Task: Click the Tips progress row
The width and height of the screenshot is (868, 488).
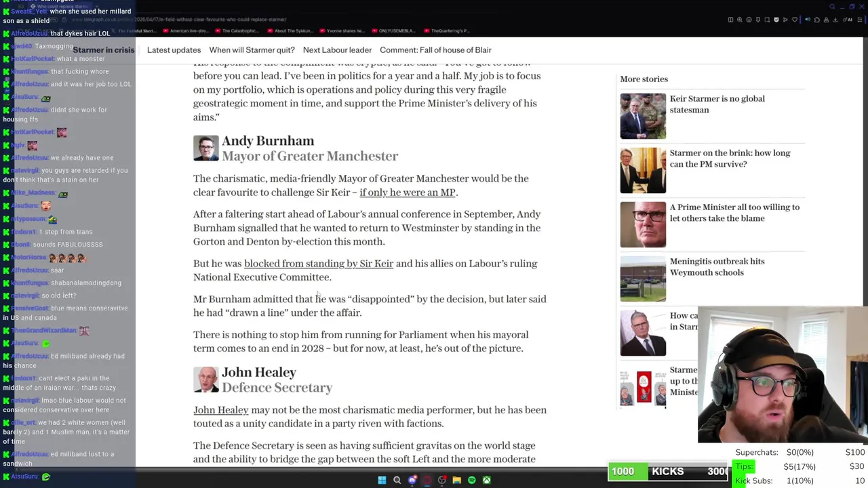Action: pos(801,466)
